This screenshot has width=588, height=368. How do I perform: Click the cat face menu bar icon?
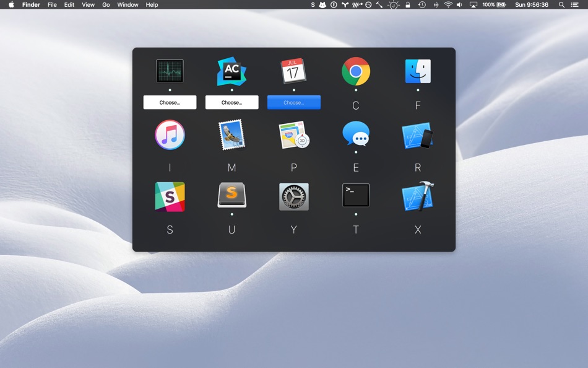pos(322,4)
